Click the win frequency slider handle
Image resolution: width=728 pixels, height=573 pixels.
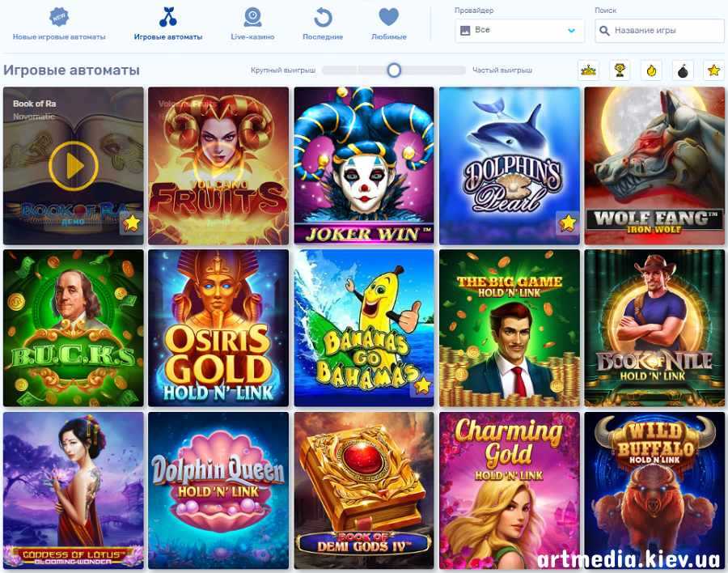click(394, 70)
